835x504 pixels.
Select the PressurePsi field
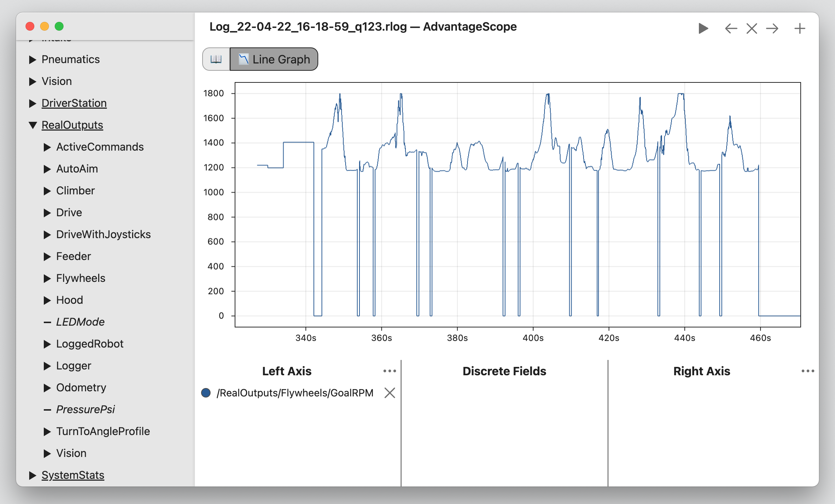[x=85, y=409]
